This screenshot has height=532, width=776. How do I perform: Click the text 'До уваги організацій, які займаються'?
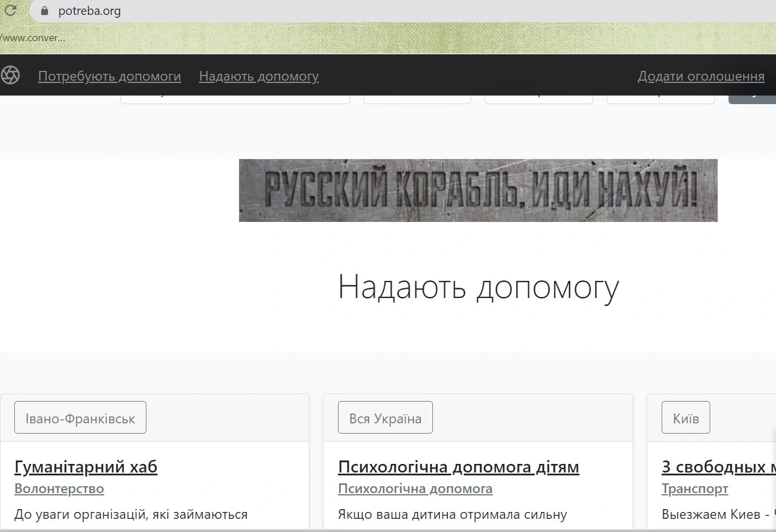point(131,514)
